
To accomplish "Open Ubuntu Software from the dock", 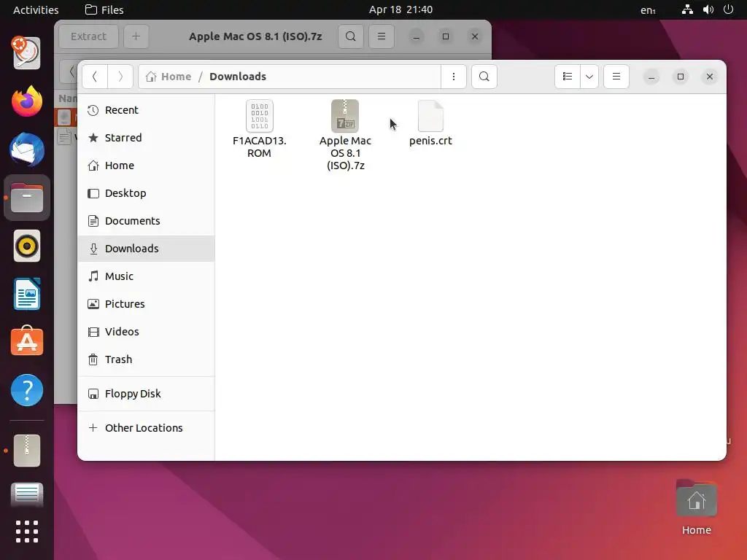I will pyautogui.click(x=27, y=341).
